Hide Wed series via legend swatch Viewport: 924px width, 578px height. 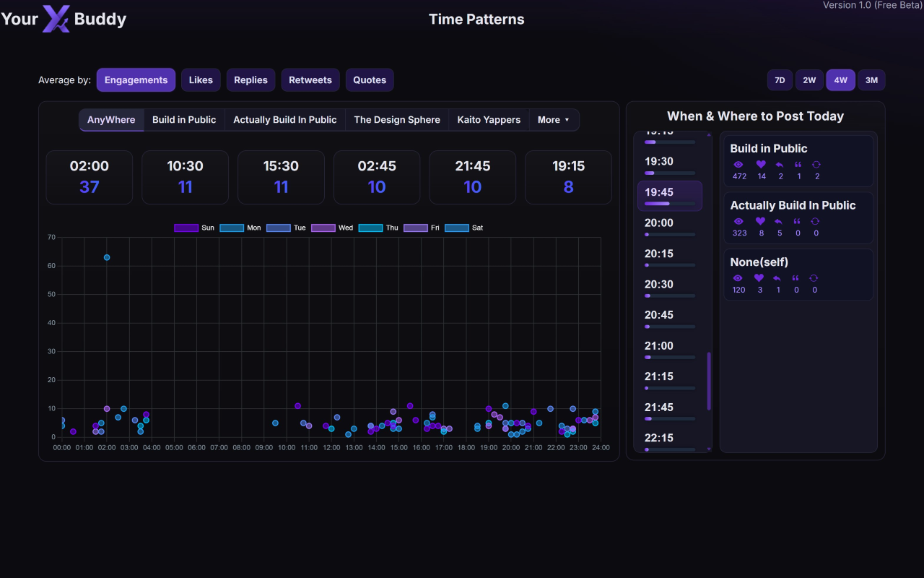(x=323, y=228)
